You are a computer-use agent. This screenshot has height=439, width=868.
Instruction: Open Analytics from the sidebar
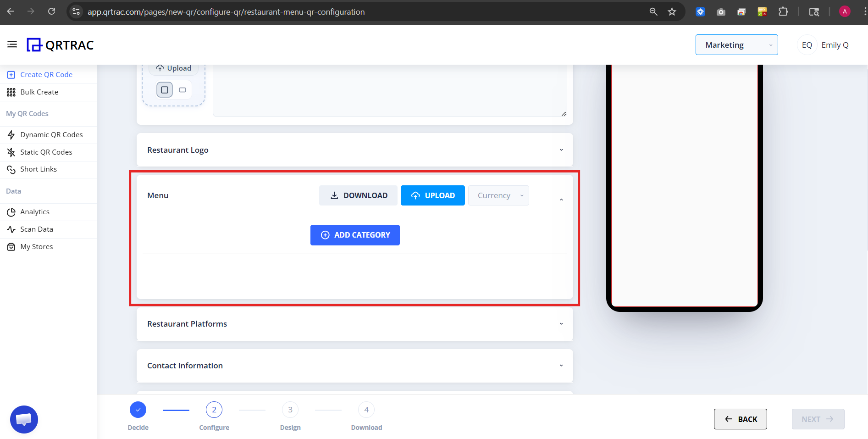click(x=35, y=211)
